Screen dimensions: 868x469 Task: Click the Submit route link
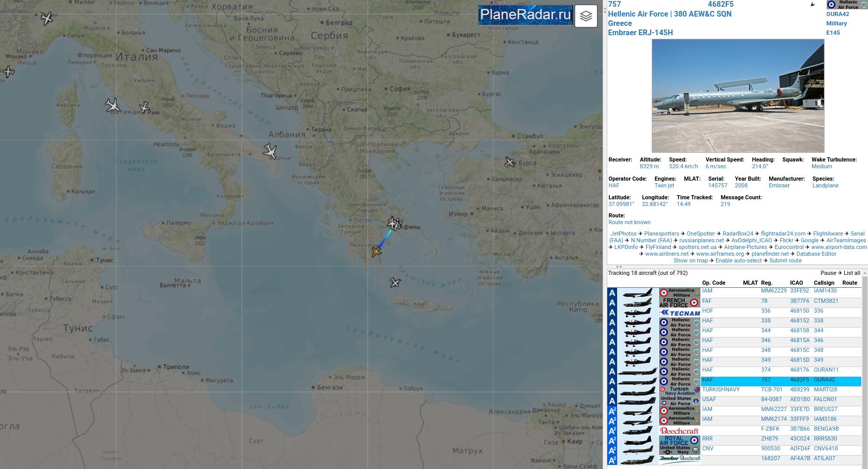point(785,260)
